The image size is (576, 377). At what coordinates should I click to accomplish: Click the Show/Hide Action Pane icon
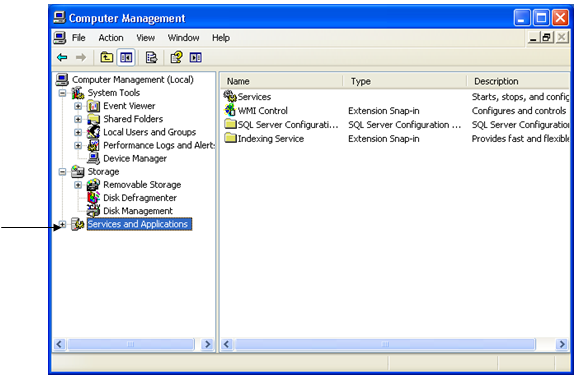(195, 57)
